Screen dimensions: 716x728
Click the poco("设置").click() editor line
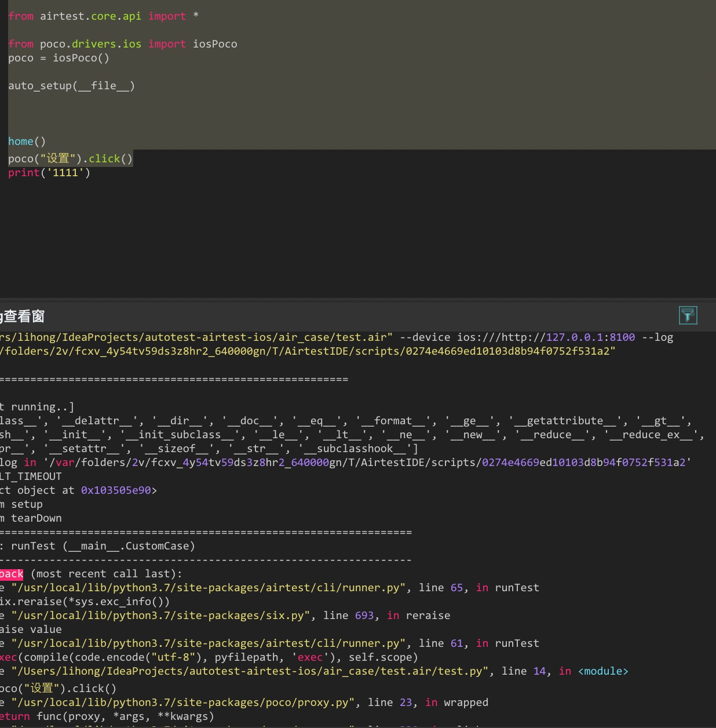tap(71, 159)
